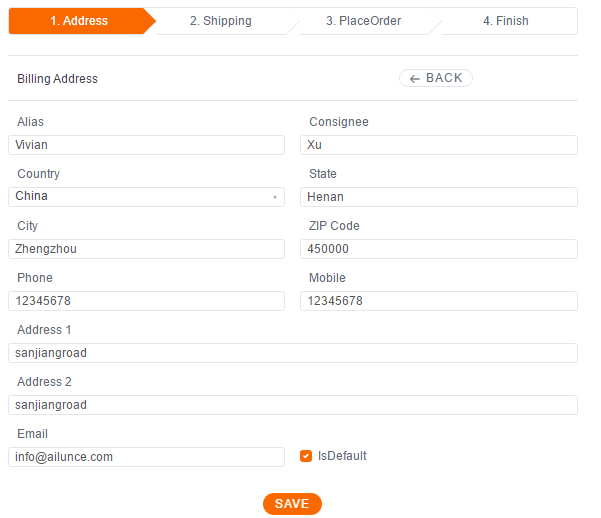Select the 4. Finish step
Image resolution: width=601 pixels, height=518 pixels.
point(505,21)
